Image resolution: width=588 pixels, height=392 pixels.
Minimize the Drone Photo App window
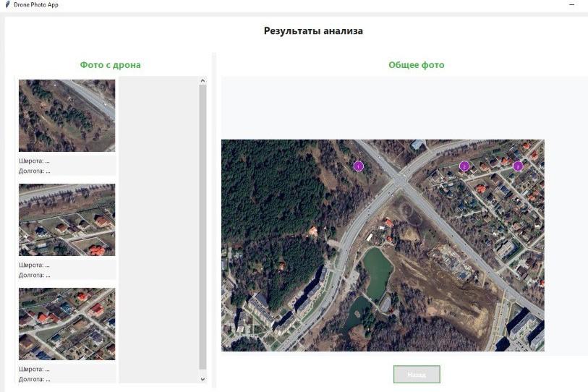[572, 5]
